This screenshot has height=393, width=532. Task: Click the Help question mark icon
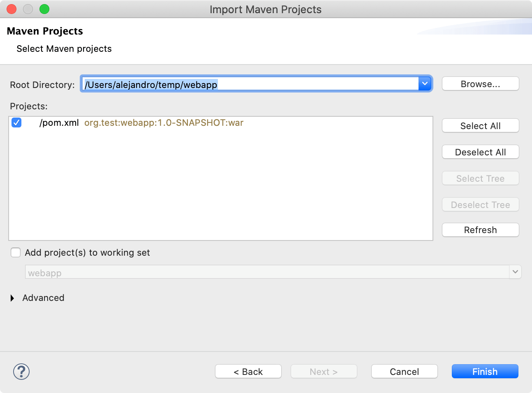[21, 371]
